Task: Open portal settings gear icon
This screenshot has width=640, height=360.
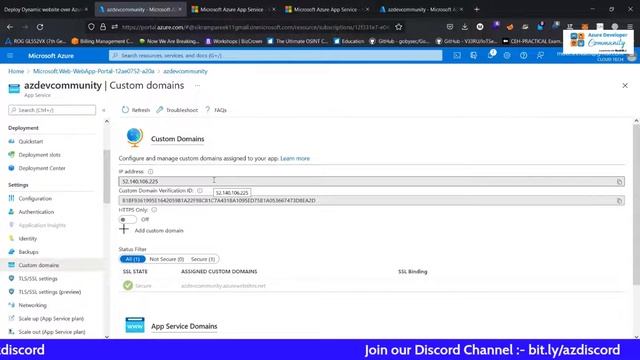Action: click(x=507, y=56)
